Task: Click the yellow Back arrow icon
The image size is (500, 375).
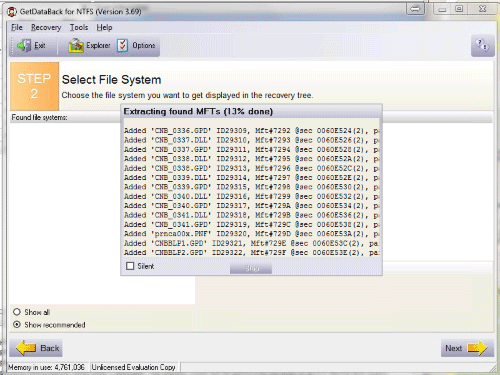Action: (x=26, y=348)
